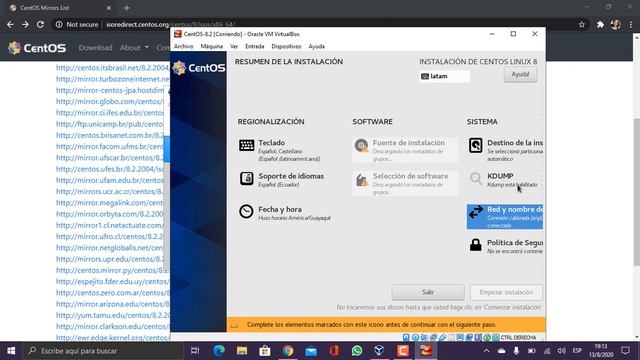Click Download link on CentOS webpage

(x=96, y=48)
